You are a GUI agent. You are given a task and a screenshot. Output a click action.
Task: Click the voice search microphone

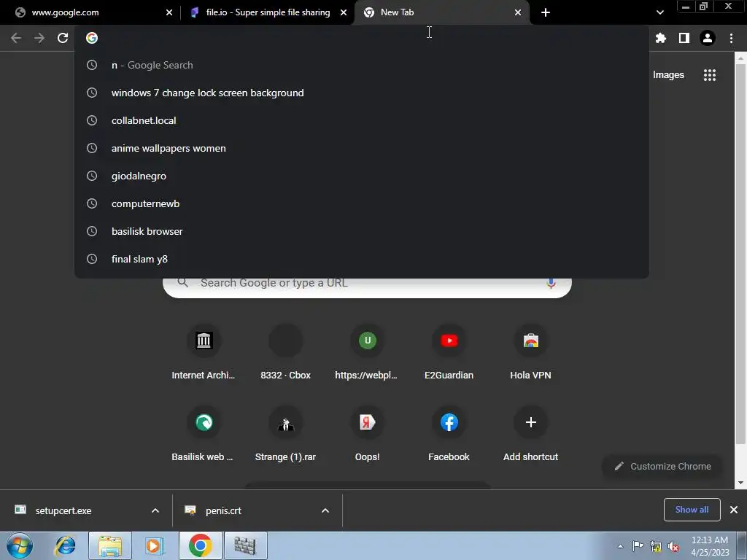(551, 283)
